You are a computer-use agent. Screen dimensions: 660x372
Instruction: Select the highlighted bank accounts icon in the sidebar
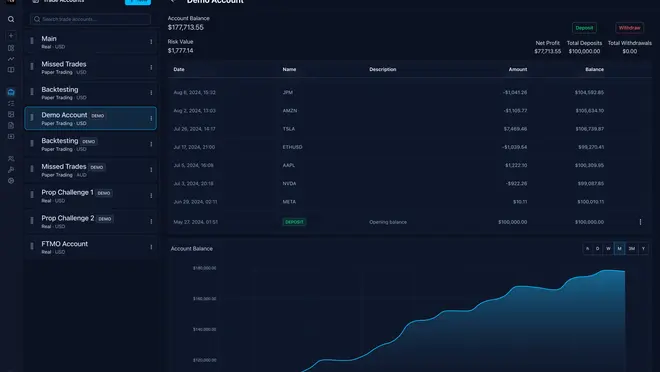click(x=11, y=92)
